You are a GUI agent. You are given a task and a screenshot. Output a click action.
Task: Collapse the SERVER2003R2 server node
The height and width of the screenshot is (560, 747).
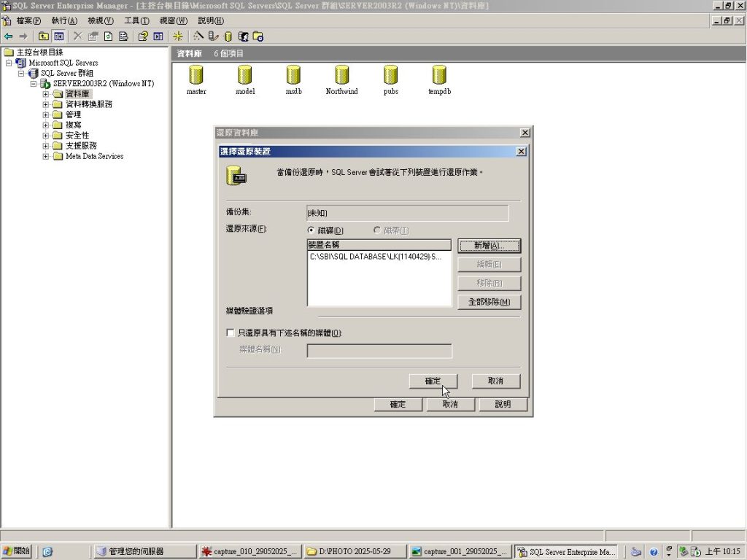click(x=34, y=84)
